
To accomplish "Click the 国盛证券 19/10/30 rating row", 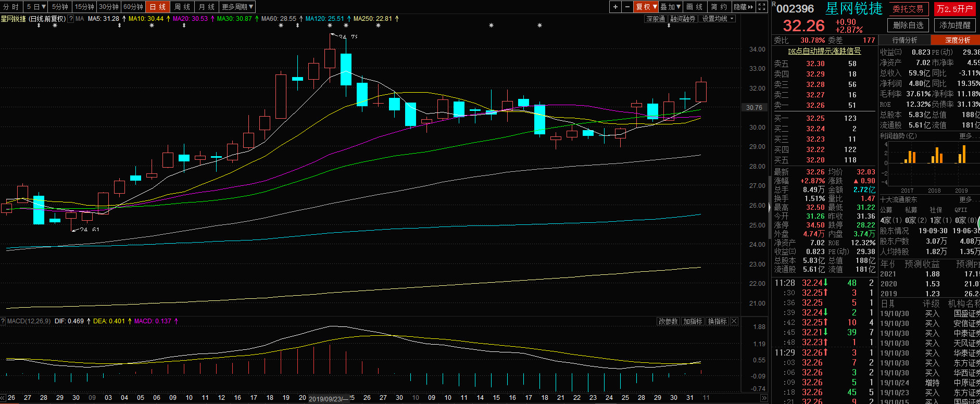I will 929,313.
